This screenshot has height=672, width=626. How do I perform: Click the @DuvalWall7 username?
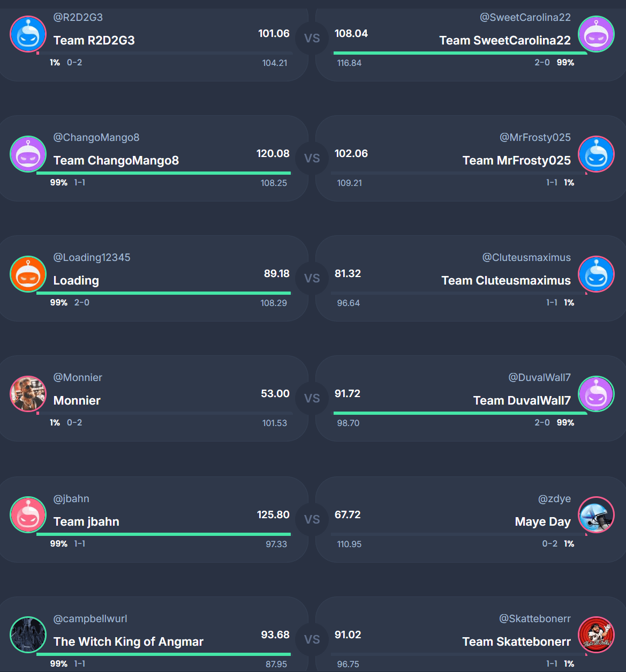tap(539, 377)
